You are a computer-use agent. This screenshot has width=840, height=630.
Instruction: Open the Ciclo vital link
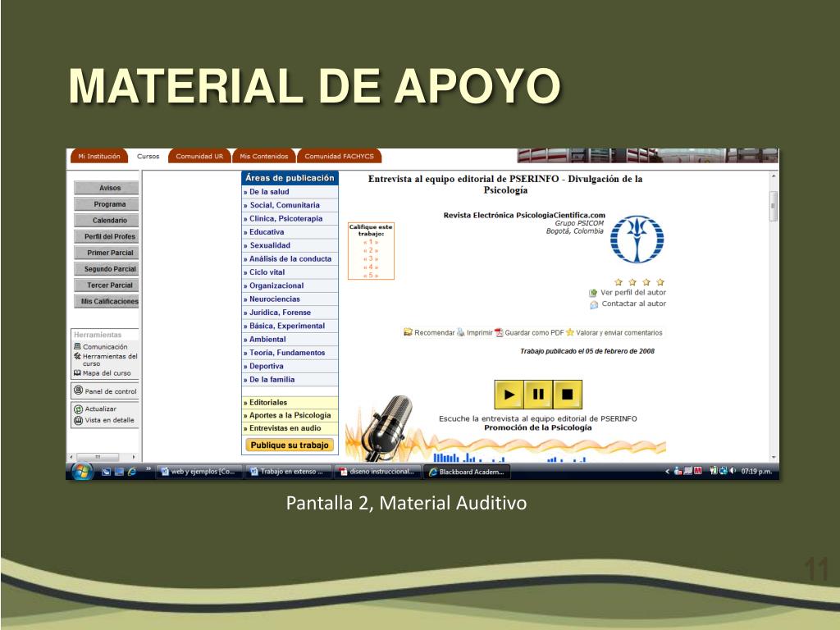[x=290, y=272]
